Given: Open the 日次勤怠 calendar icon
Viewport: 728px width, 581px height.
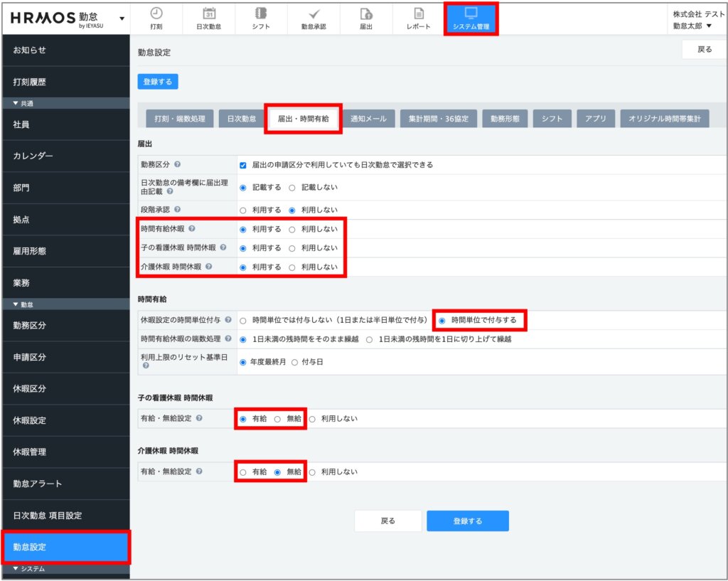Looking at the screenshot, I should (209, 14).
